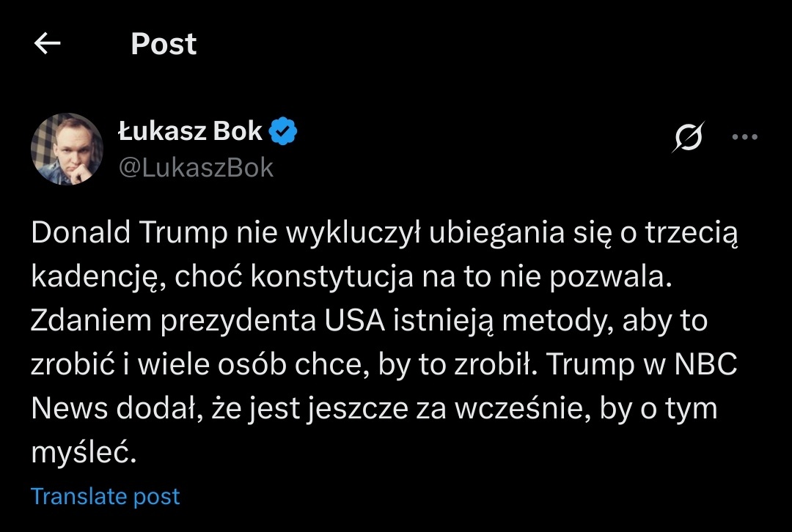The height and width of the screenshot is (532, 792).
Task: Click the blue verified badge
Action: 284,131
